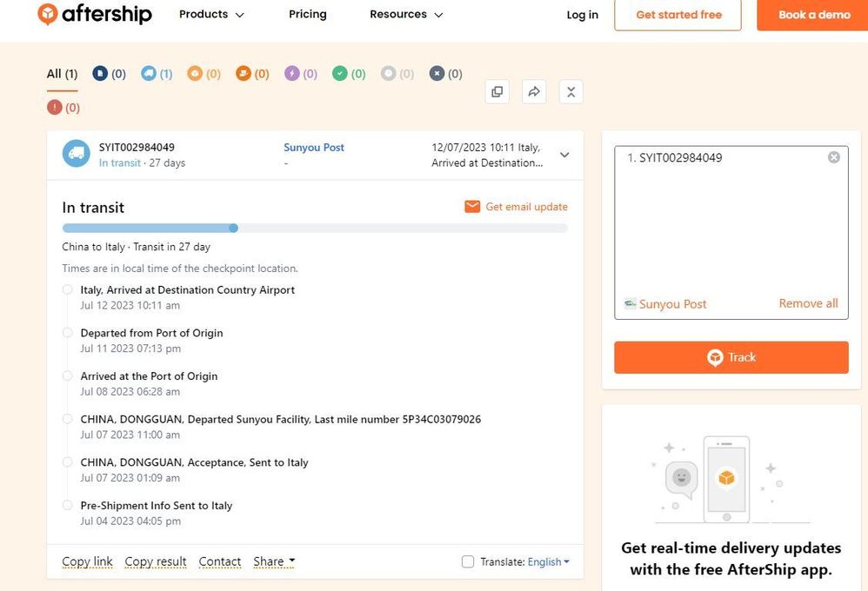The height and width of the screenshot is (591, 868).
Task: Click the In transit progress bar
Action: click(315, 228)
